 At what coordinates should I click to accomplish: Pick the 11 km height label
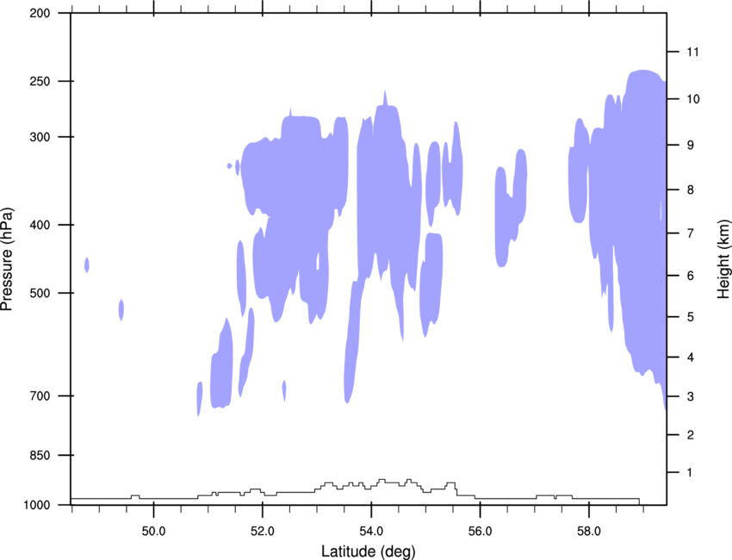(692, 52)
